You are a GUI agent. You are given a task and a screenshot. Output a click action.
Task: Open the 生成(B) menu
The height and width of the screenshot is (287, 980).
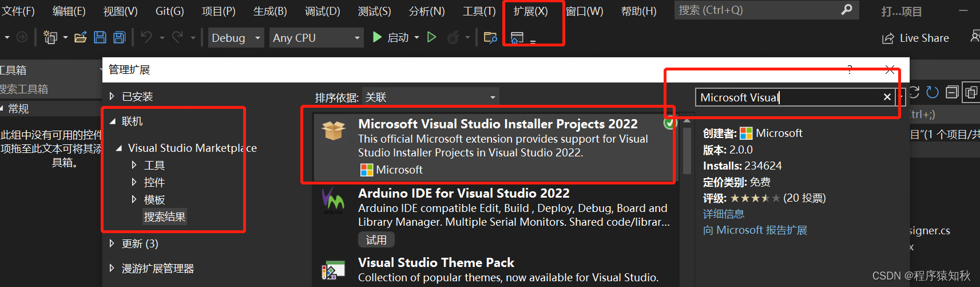[270, 11]
